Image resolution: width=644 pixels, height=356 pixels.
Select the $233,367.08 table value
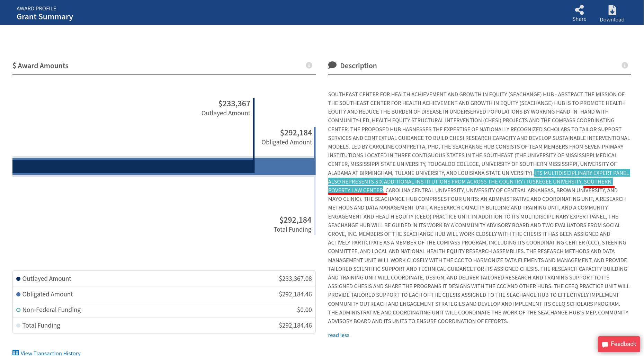pos(295,279)
